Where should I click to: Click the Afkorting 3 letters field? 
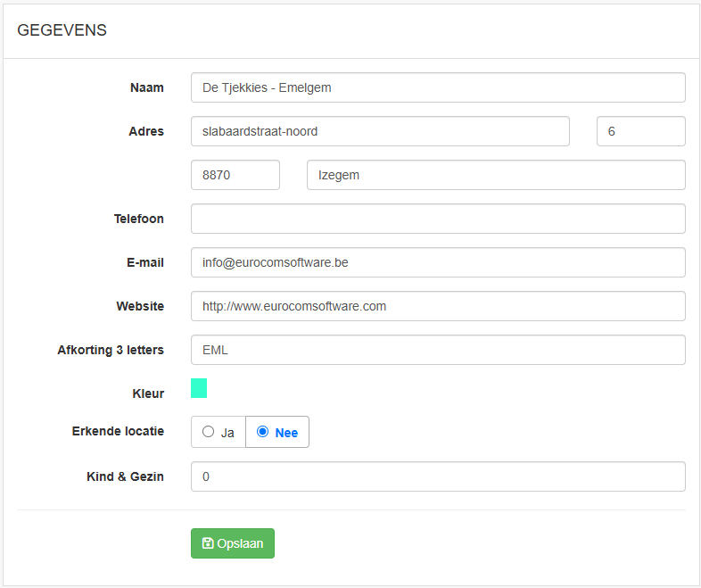tap(438, 350)
